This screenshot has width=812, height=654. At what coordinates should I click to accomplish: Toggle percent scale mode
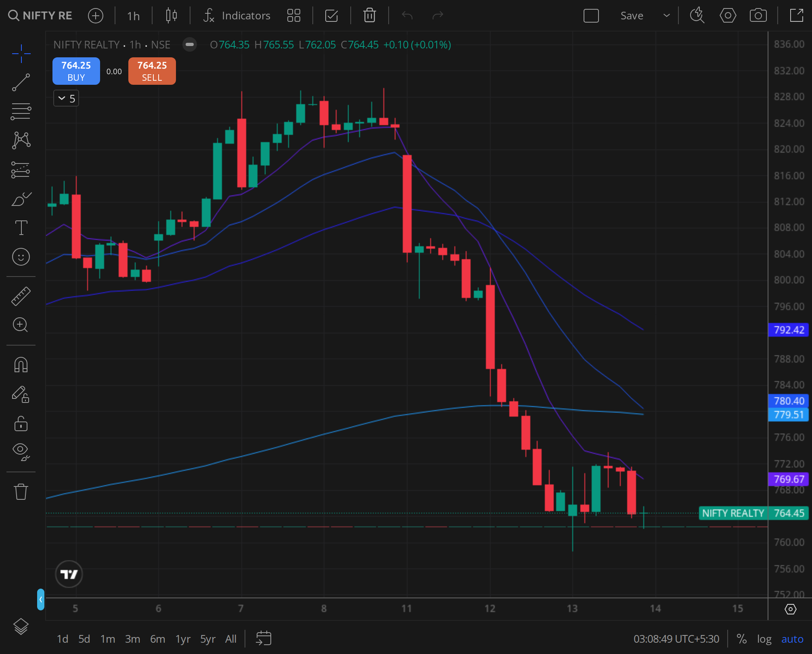741,639
